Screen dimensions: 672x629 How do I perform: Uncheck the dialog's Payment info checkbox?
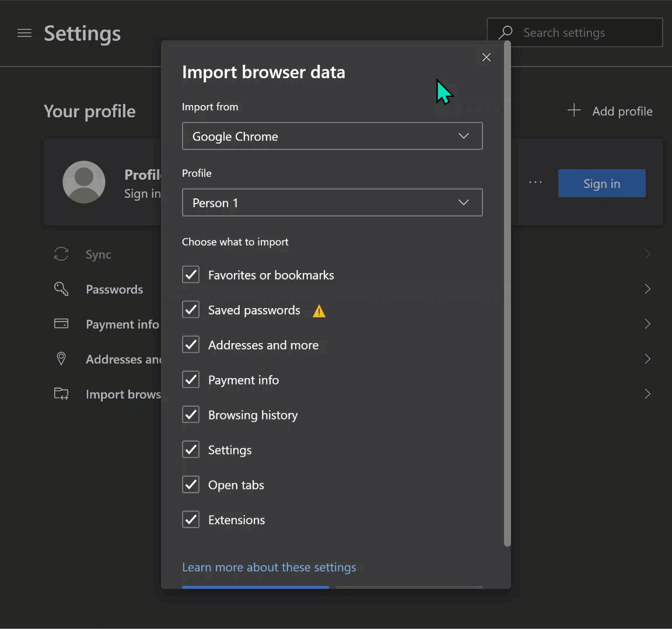191,379
